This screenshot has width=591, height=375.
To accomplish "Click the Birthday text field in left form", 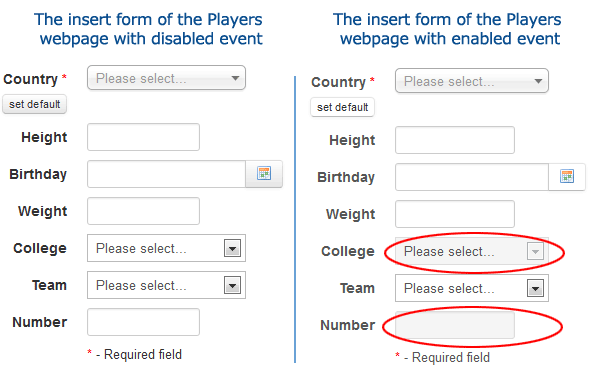I will pyautogui.click(x=166, y=174).
